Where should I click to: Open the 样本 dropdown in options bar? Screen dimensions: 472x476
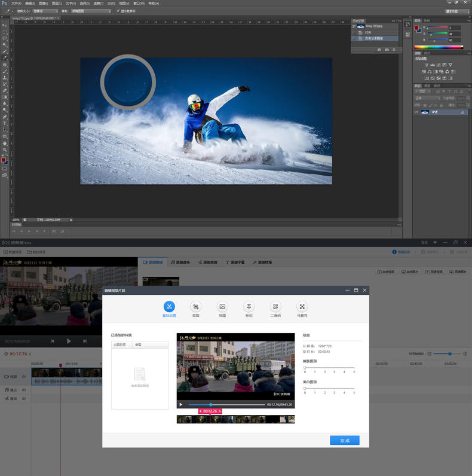pos(91,11)
